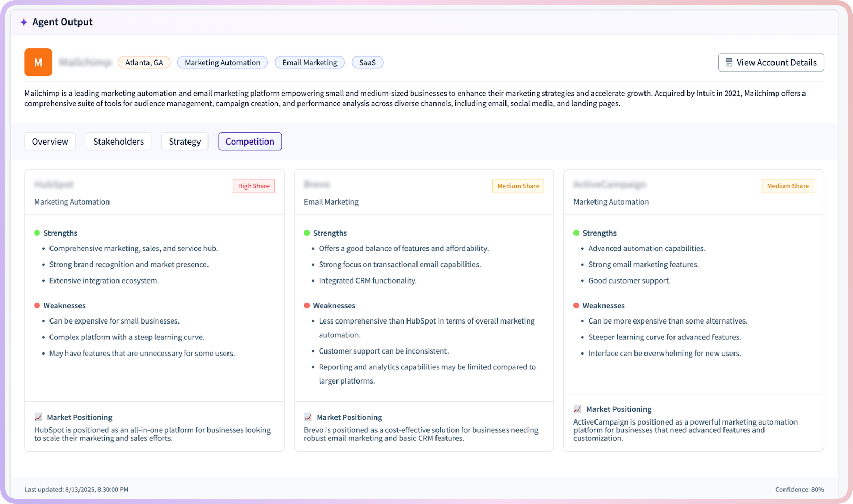Viewport: 853px width, 504px height.
Task: Click 'Strong email marketing features.' bullet
Action: [x=643, y=265]
